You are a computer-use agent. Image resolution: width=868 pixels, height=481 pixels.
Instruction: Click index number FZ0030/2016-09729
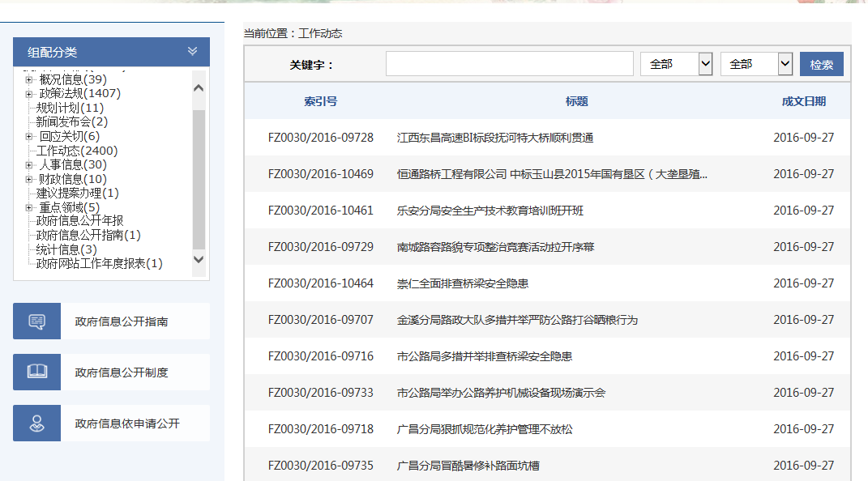pos(320,247)
